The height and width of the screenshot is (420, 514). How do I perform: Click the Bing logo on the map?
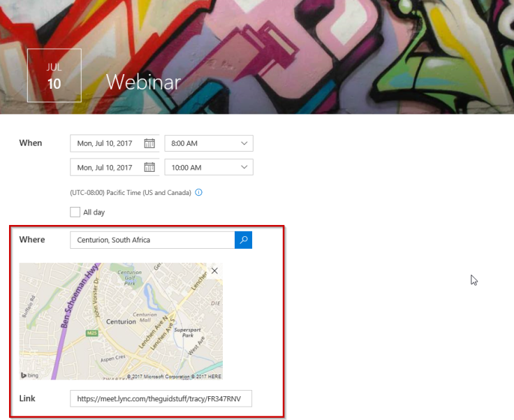point(30,375)
